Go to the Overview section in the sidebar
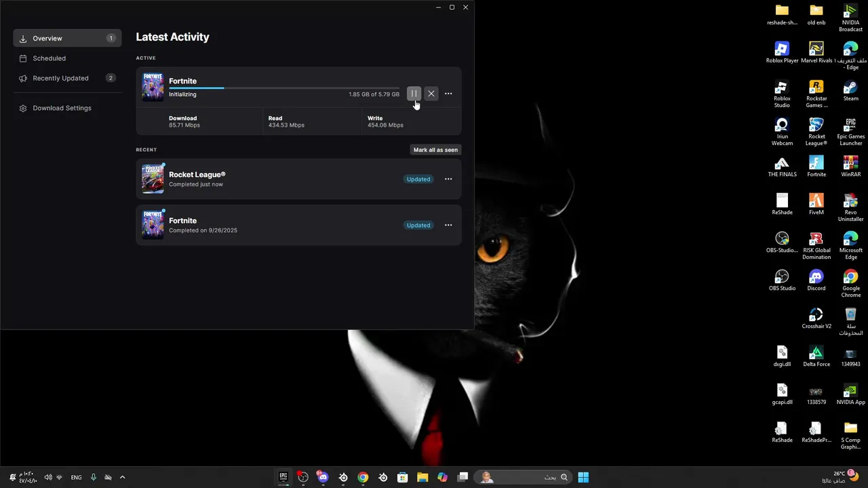Viewport: 868px width, 488px height. [67, 39]
